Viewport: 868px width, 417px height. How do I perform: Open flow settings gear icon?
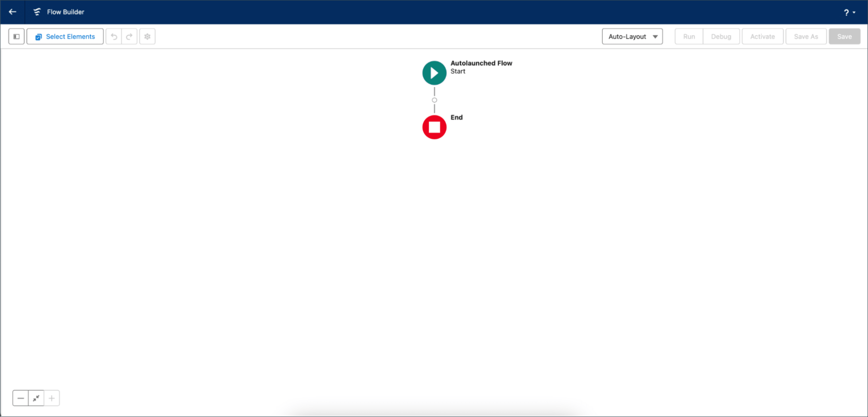[x=147, y=36]
